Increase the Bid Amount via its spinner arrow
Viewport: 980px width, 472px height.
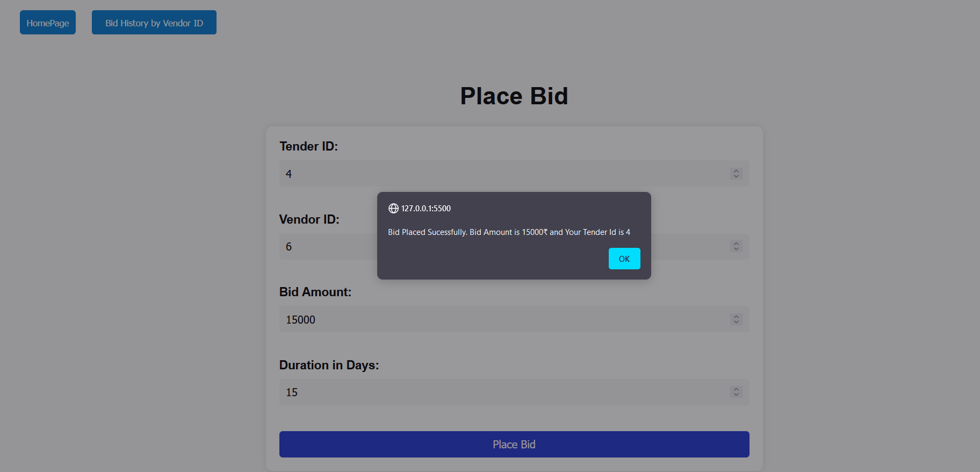[736, 317]
